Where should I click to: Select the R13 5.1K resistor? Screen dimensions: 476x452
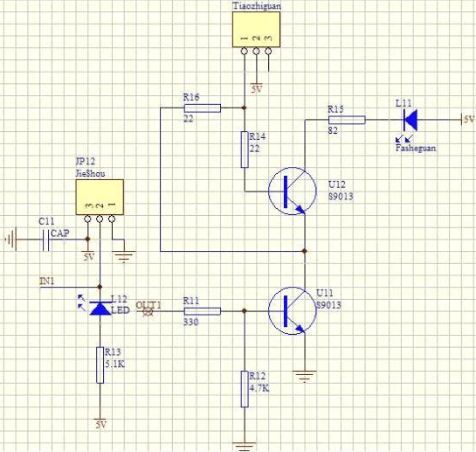pyautogui.click(x=100, y=365)
